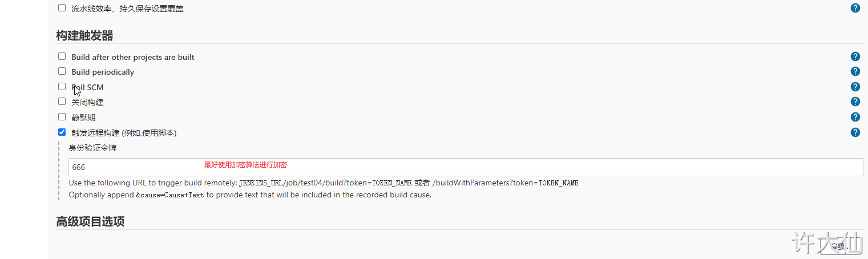868x259 pixels.
Task: Open help icon for 静默期 option
Action: [855, 117]
